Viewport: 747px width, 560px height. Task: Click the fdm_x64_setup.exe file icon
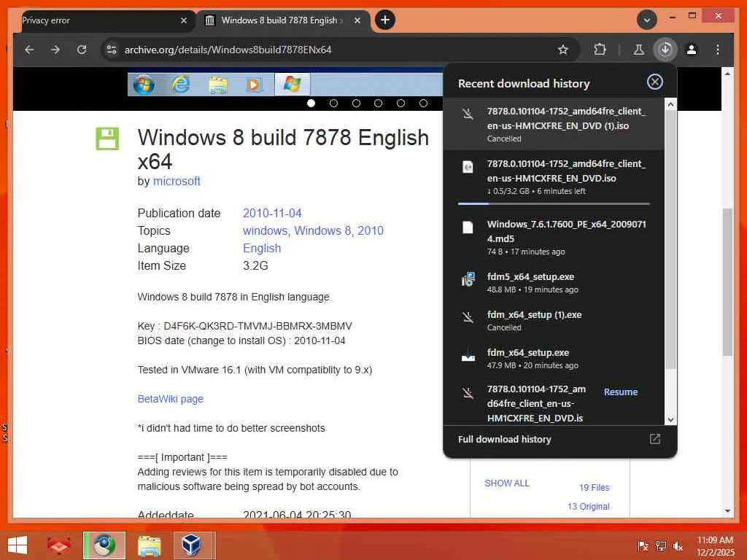[x=468, y=356]
